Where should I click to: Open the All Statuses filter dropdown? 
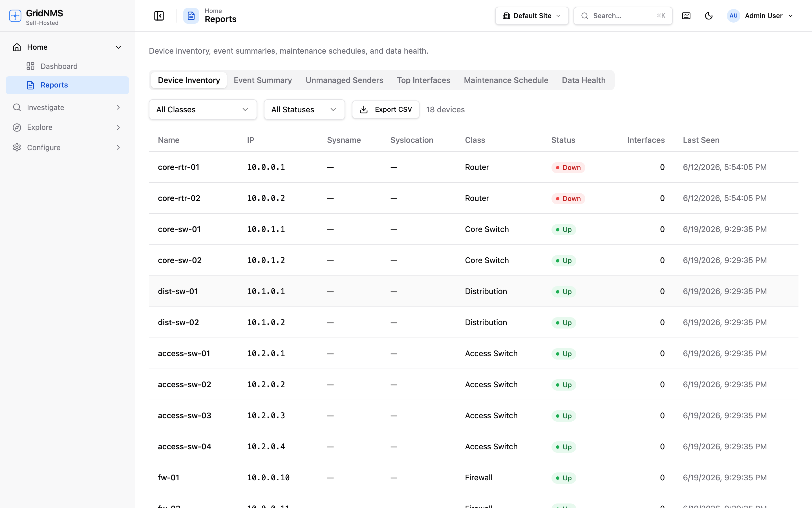point(304,110)
